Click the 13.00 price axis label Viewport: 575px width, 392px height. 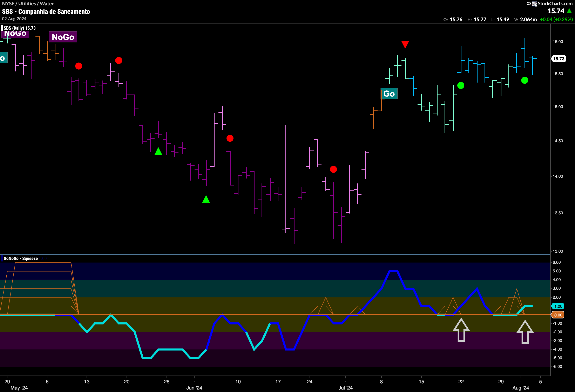558,251
